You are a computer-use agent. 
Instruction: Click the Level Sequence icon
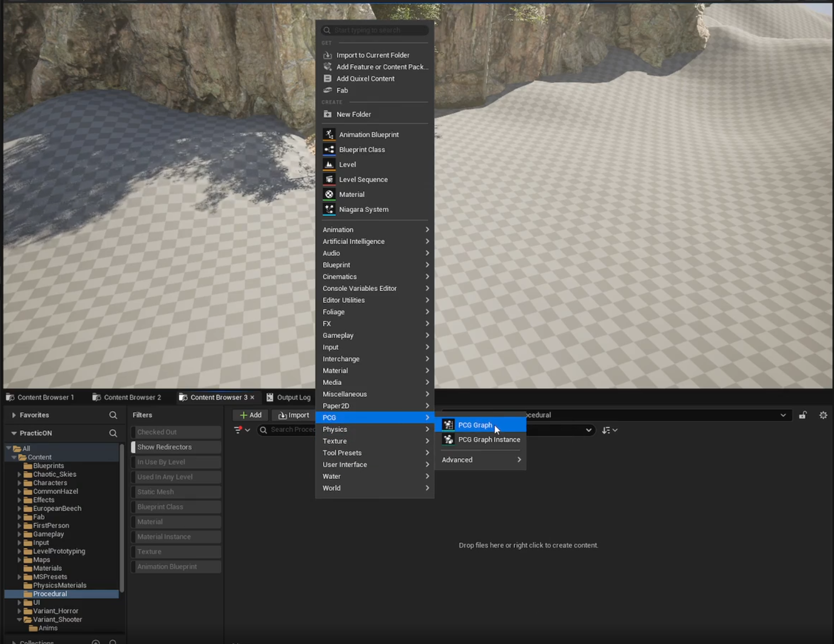(329, 179)
